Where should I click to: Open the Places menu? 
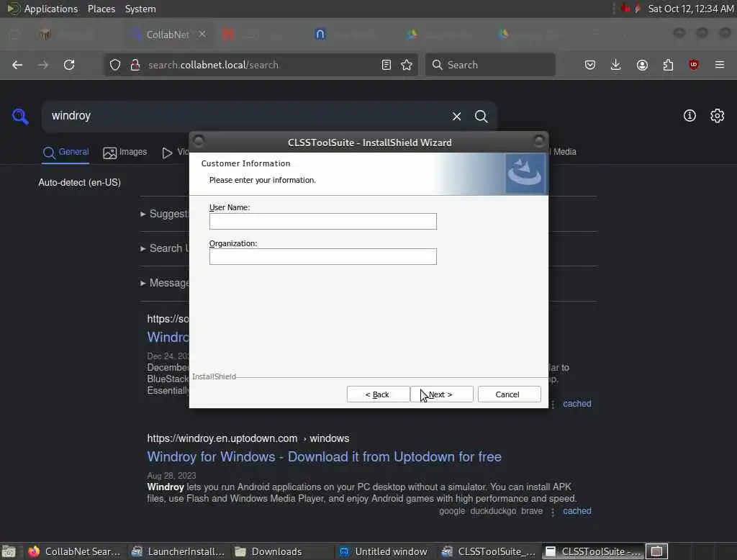(101, 9)
